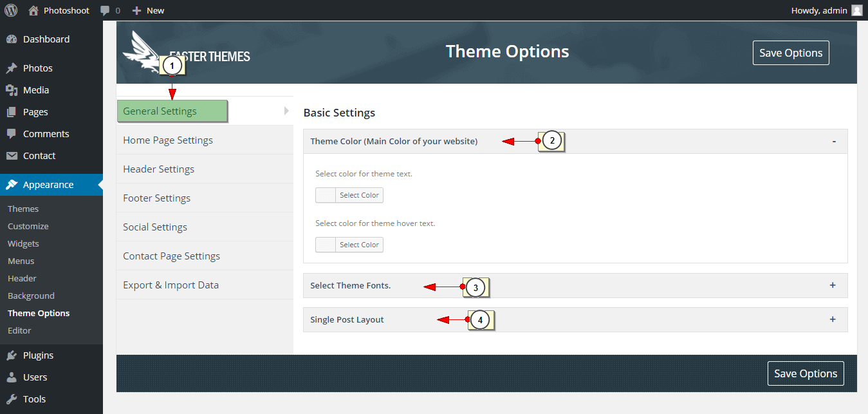
Task: Click the arrow beside General Settings
Action: (x=286, y=111)
